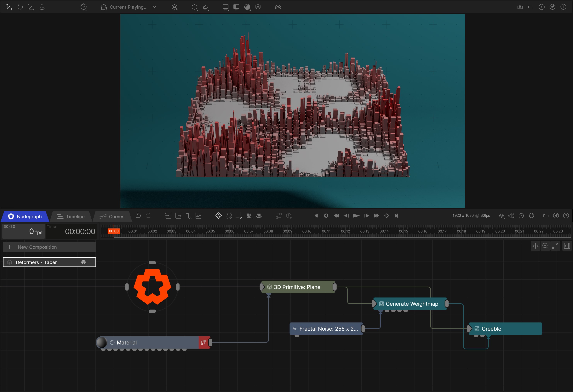Click the import image icon

[x=198, y=216]
